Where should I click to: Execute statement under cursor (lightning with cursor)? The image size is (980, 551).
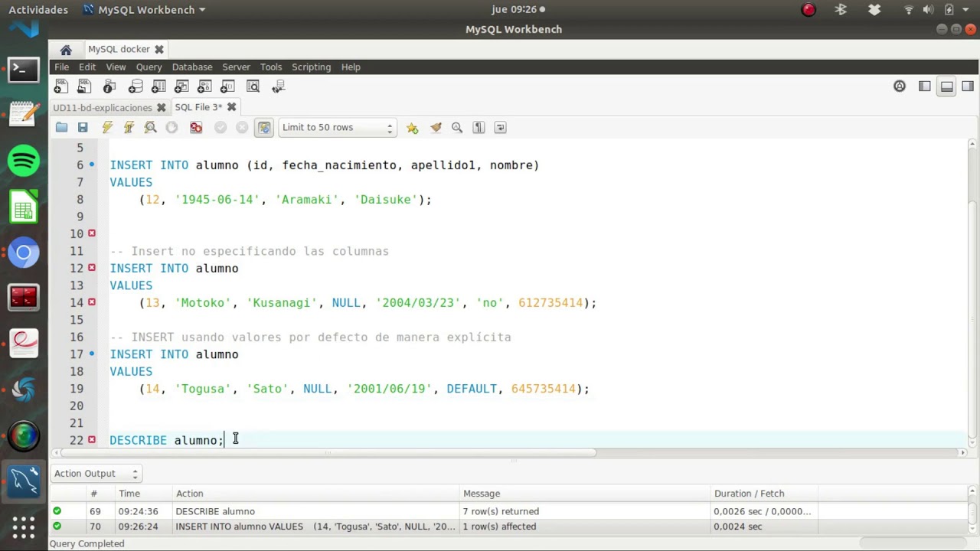click(x=129, y=128)
